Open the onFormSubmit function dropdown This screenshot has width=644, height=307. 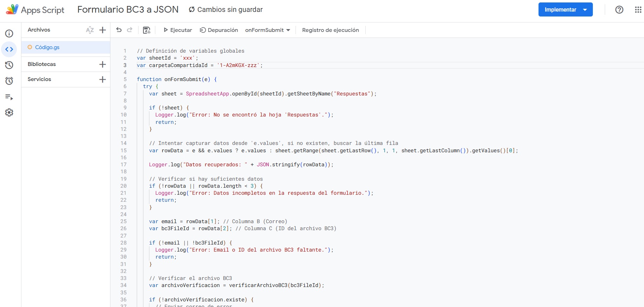[267, 30]
